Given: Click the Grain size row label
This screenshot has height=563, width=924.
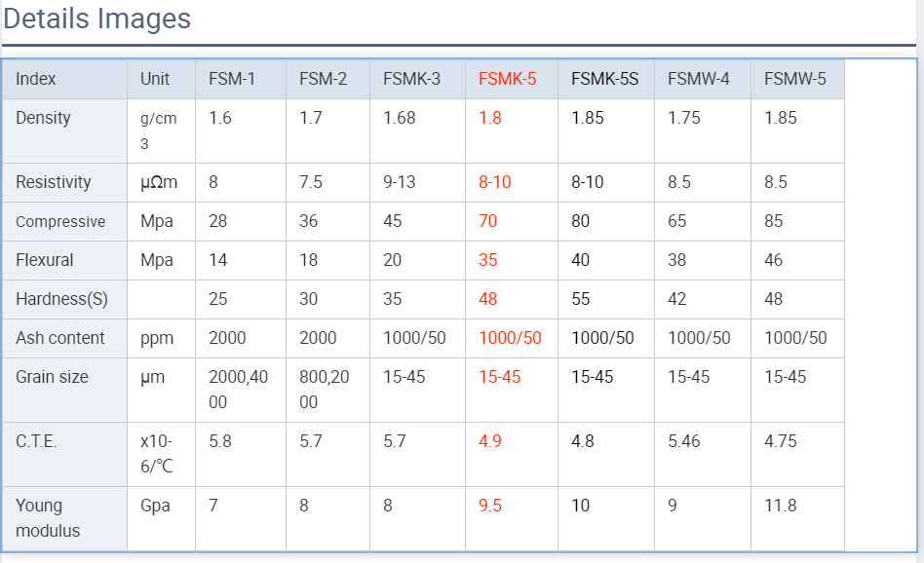Looking at the screenshot, I should [x=52, y=377].
